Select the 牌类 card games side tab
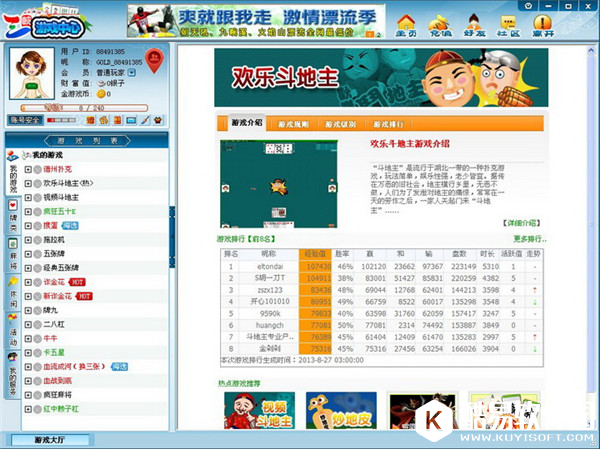600x449 pixels. point(13,217)
